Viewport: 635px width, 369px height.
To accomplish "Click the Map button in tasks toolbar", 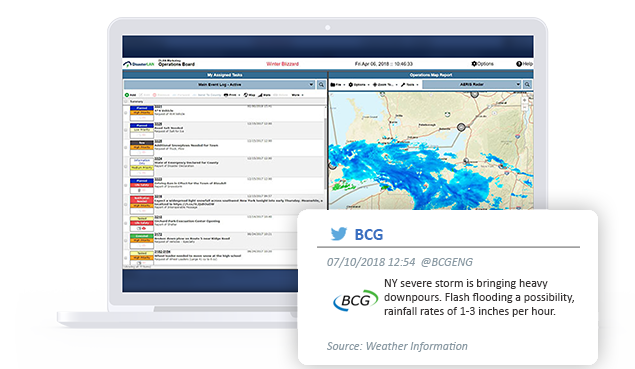I will point(249,95).
